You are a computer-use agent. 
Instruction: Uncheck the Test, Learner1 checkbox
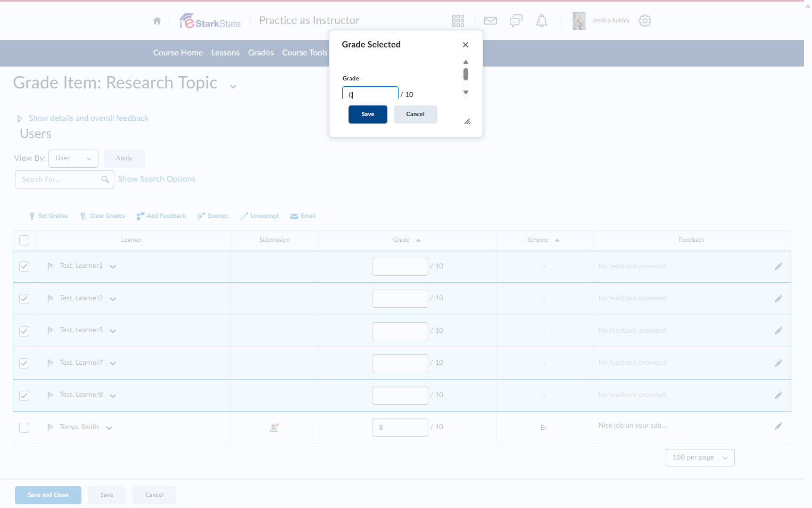pyautogui.click(x=24, y=266)
